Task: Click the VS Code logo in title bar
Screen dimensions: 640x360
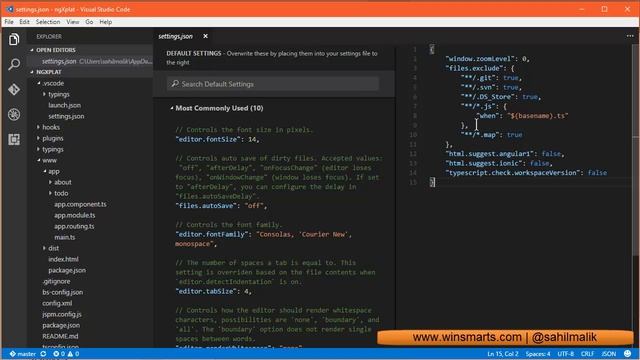Action: [x=9, y=9]
